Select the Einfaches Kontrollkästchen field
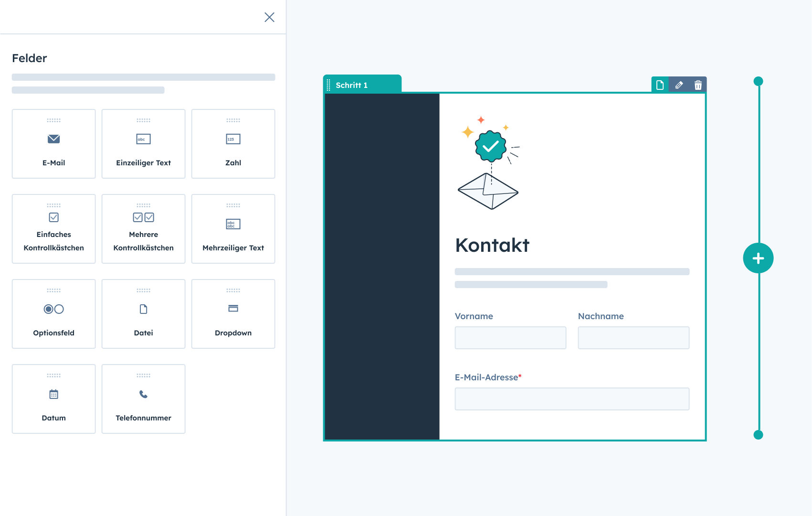Viewport: 812px width, 516px height. point(53,228)
